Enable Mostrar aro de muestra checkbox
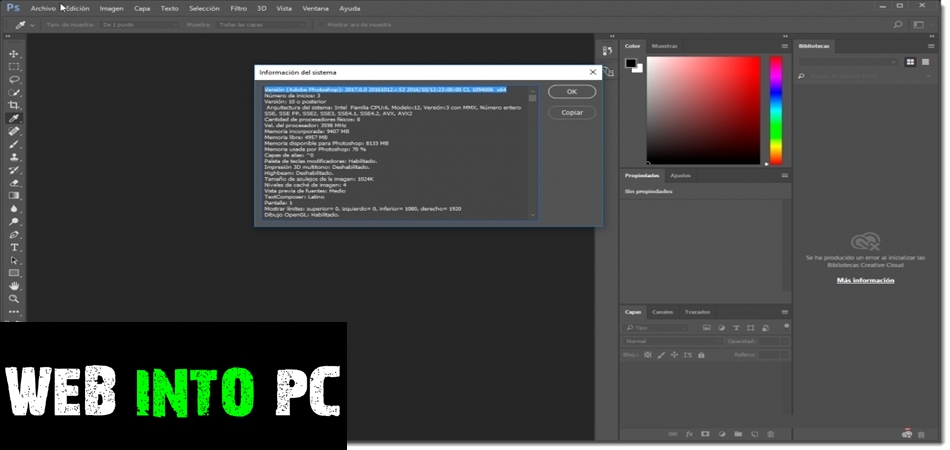 coord(322,25)
